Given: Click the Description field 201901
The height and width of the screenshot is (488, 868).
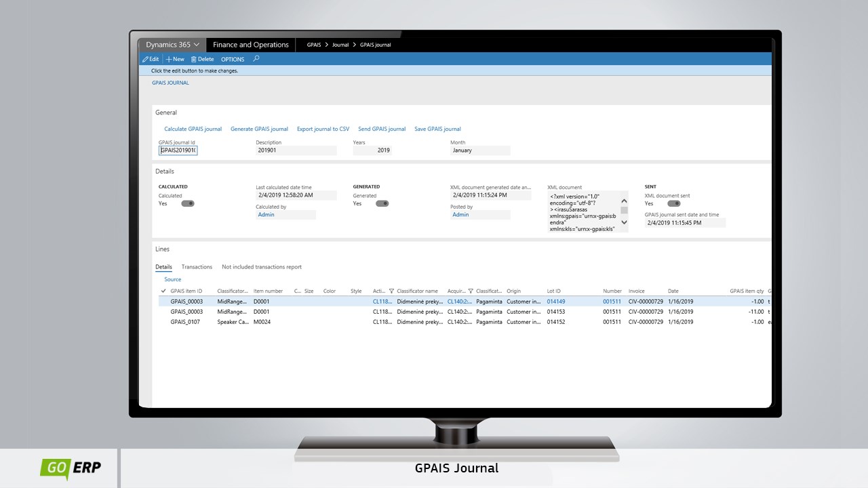Looking at the screenshot, I should (x=296, y=150).
